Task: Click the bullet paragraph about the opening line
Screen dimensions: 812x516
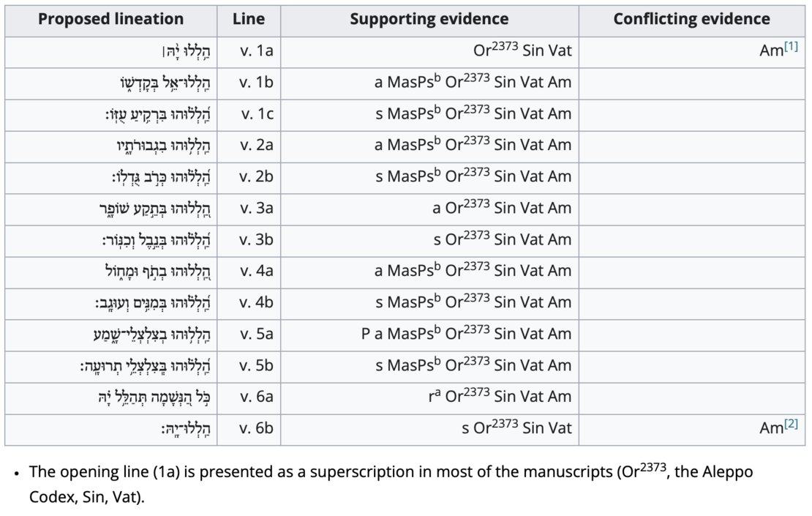Action: click(391, 484)
